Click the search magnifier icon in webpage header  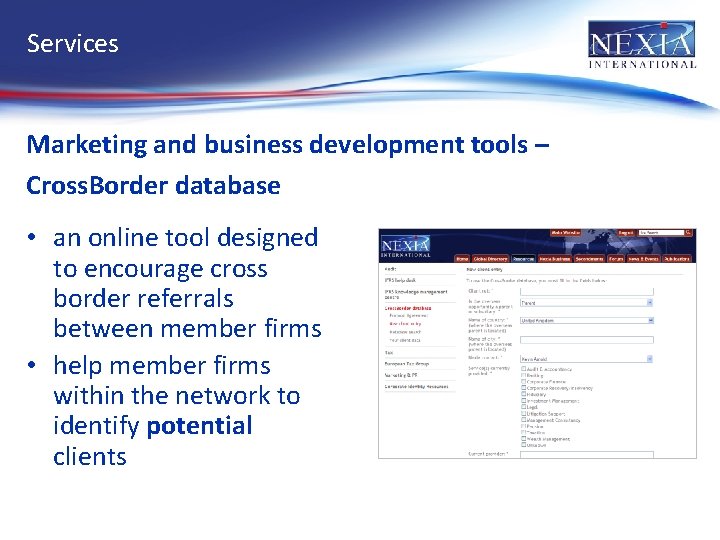tap(688, 233)
